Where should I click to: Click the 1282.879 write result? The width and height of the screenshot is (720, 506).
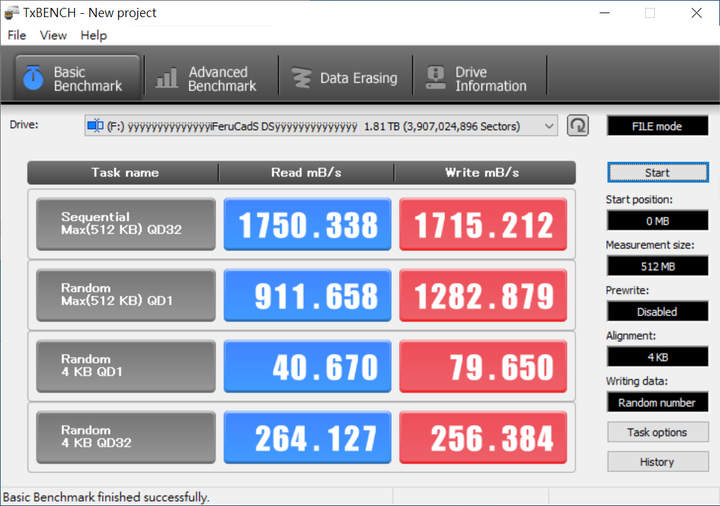483,295
